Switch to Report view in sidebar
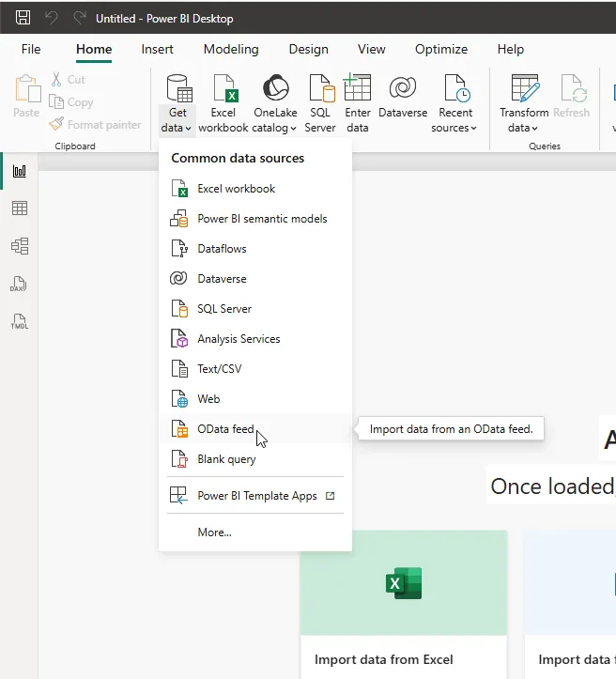616x679 pixels. click(x=20, y=171)
